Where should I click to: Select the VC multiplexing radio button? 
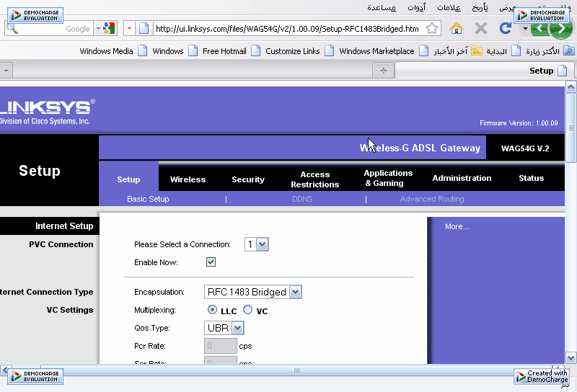click(x=247, y=310)
